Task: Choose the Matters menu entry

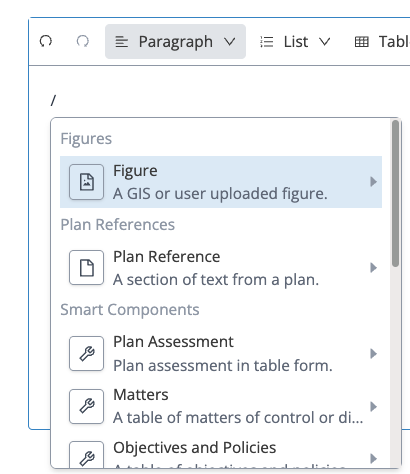Action: pyautogui.click(x=221, y=406)
